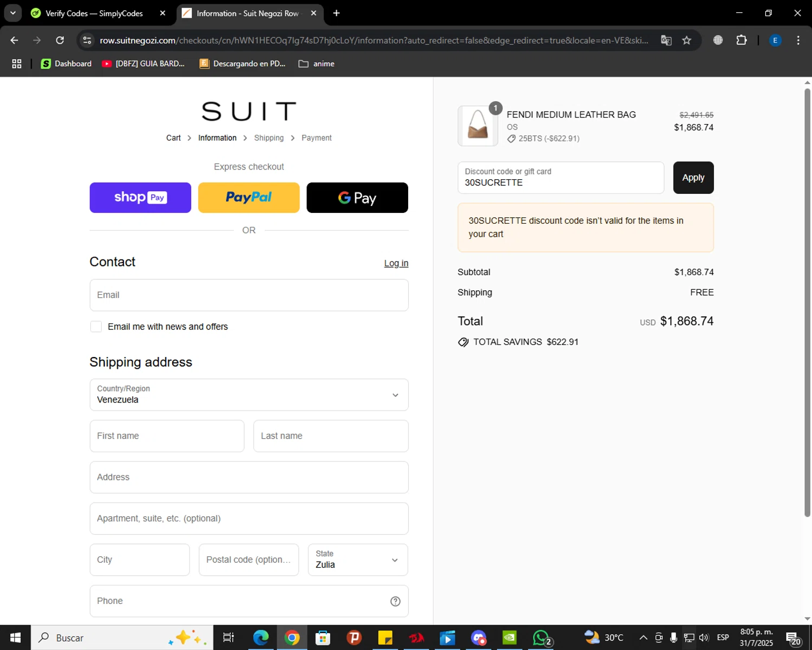The image size is (812, 650).
Task: Open the Extensions puzzle icon
Action: click(x=742, y=40)
